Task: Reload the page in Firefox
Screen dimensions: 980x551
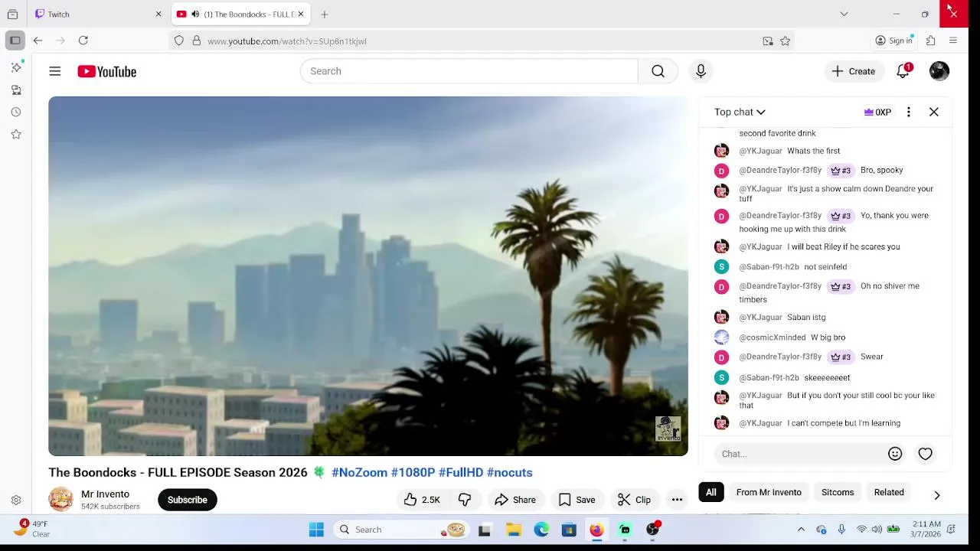Action: (83, 41)
